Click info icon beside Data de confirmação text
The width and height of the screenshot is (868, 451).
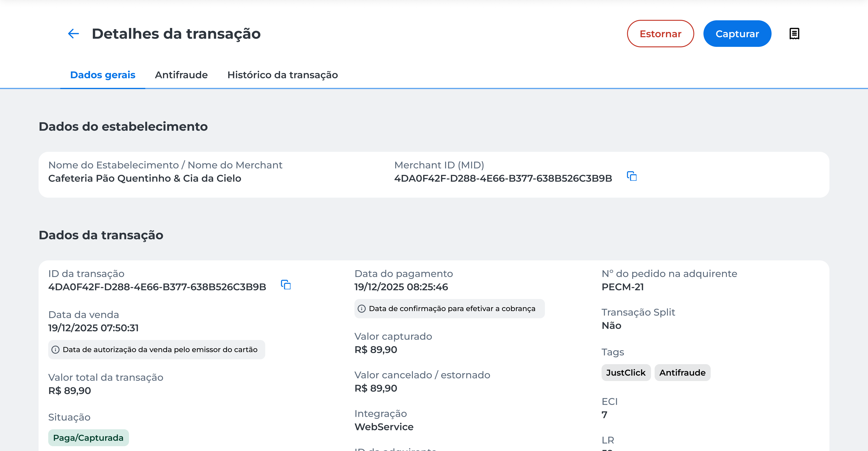(361, 309)
